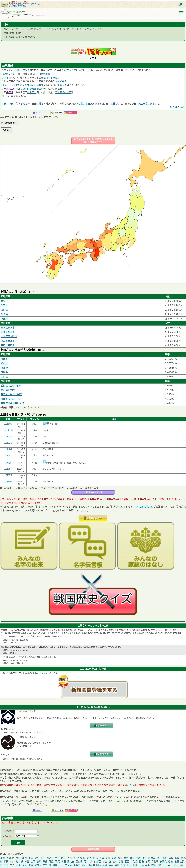Click the green 検索 button
Viewport: 186px width, 868px height.
(18, 843)
